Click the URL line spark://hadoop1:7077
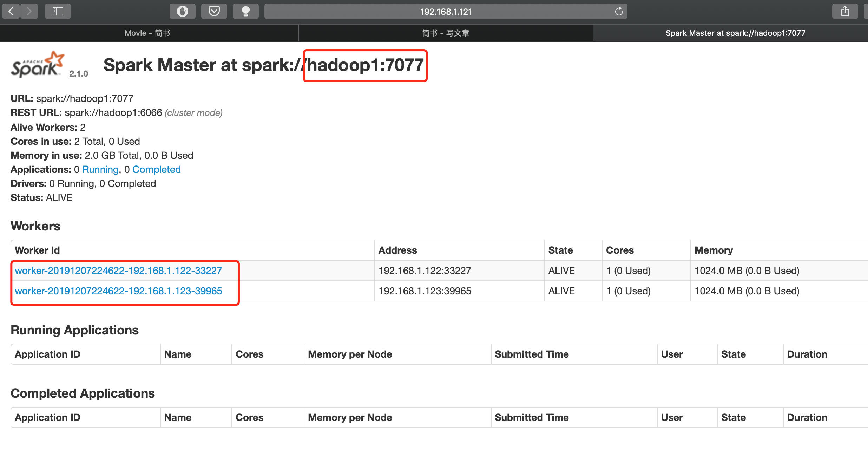Image resolution: width=868 pixels, height=456 pixels. click(72, 98)
